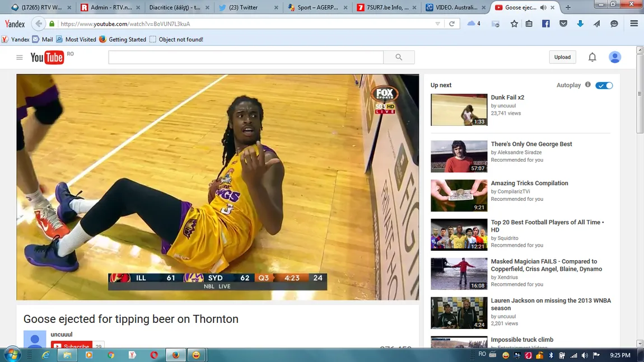Open the Object not found! bookmark
This screenshot has height=362, width=644.
(x=176, y=39)
